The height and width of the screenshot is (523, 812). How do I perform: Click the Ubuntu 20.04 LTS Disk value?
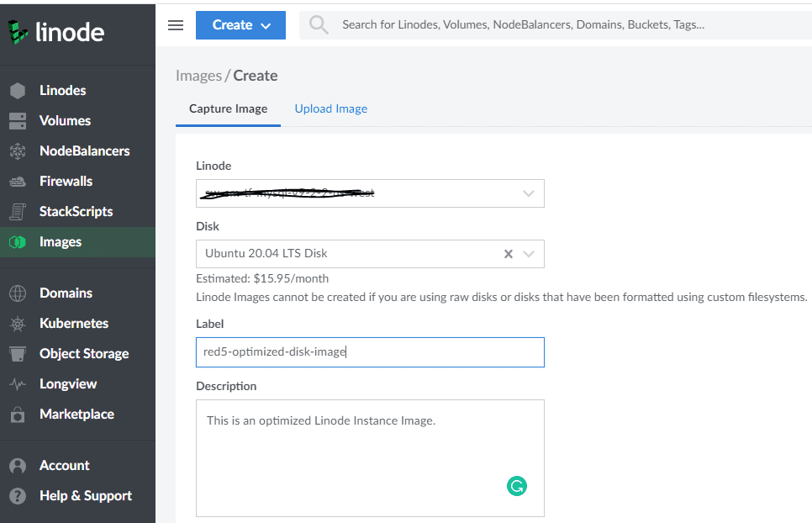pos(266,254)
